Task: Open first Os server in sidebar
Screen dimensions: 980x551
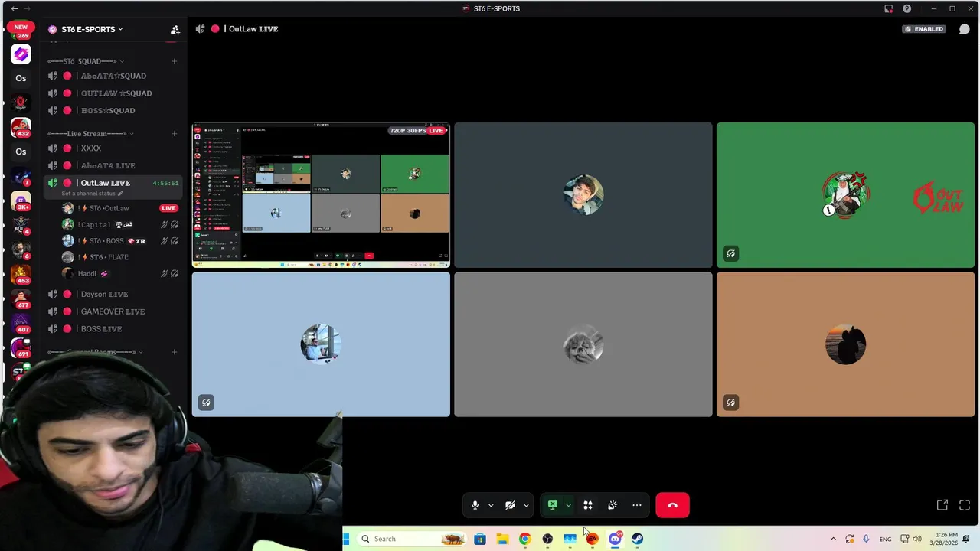Action: 21,78
